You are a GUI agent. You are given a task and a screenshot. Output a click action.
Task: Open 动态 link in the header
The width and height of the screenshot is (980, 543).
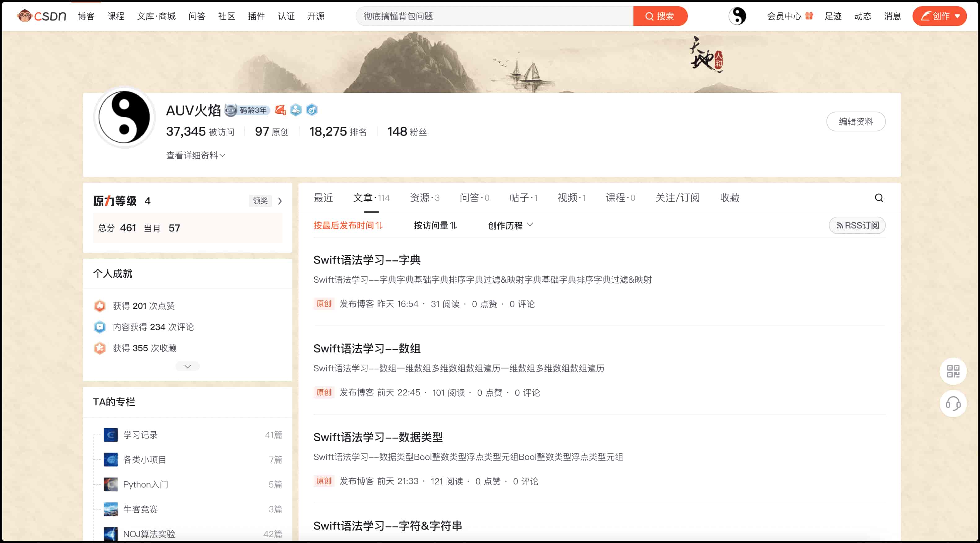tap(863, 16)
